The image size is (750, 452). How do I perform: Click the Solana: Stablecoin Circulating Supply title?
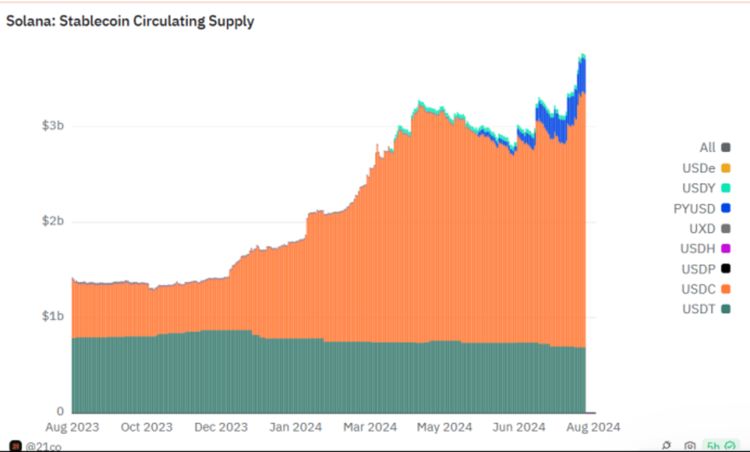[x=130, y=21]
